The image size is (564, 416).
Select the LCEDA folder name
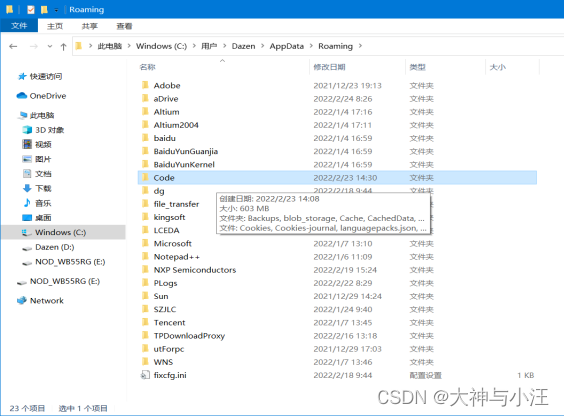[167, 230]
